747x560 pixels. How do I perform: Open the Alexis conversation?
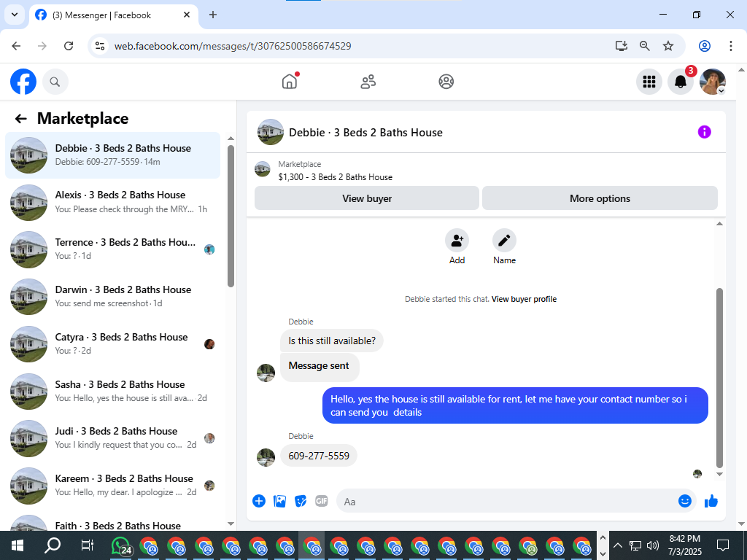click(113, 203)
